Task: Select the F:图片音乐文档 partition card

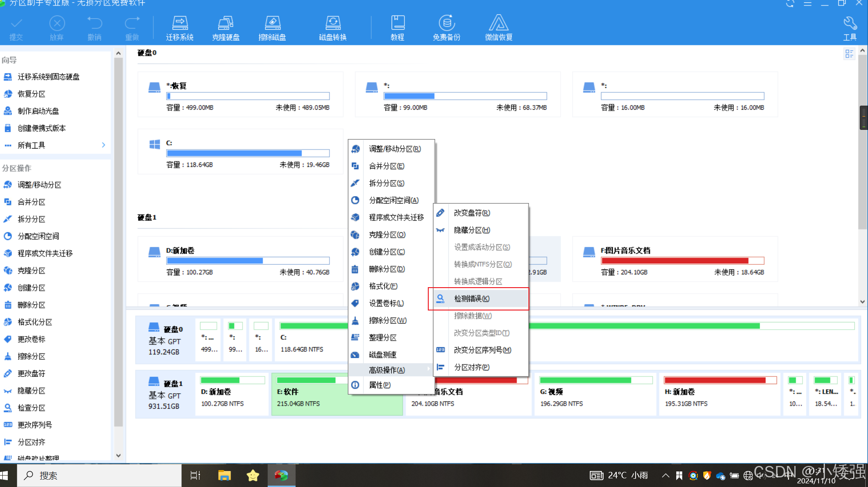Action: (x=675, y=259)
